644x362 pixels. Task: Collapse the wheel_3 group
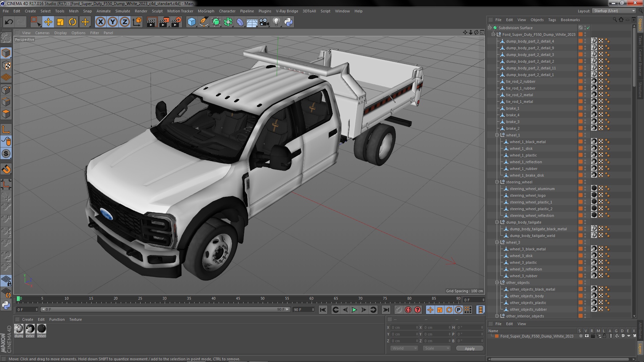click(497, 242)
